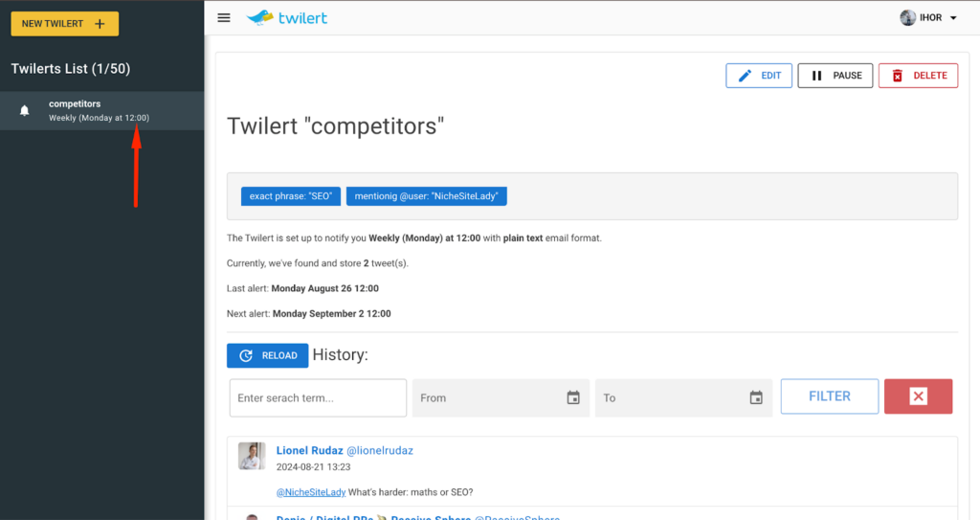Screen dimensions: 980x520
Task: Clear filters with the red X button
Action: pos(918,396)
